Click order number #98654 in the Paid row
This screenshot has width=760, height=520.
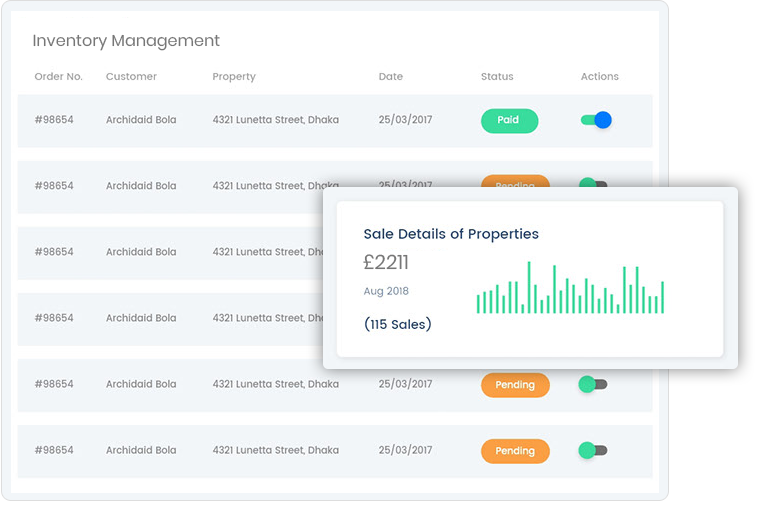pos(54,120)
